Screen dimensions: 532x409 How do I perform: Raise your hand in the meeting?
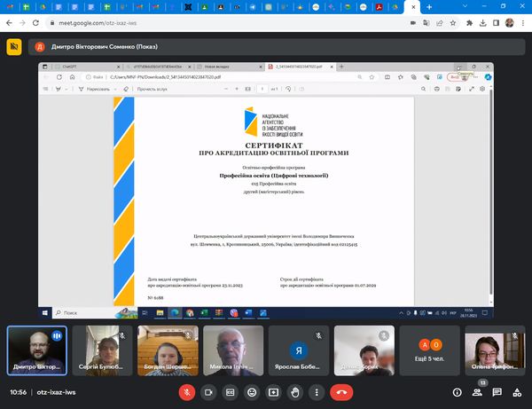coord(295,391)
